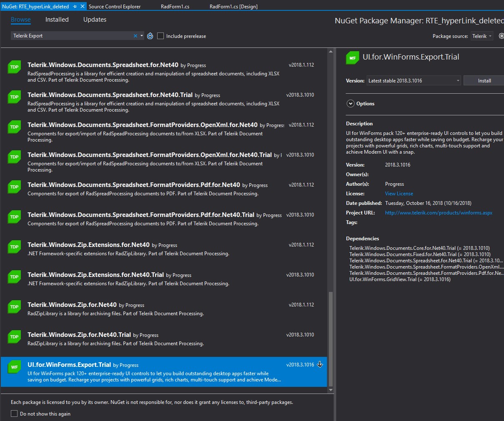The width and height of the screenshot is (504, 421).
Task: Open the Package source Telerik dropdown
Action: tap(482, 36)
